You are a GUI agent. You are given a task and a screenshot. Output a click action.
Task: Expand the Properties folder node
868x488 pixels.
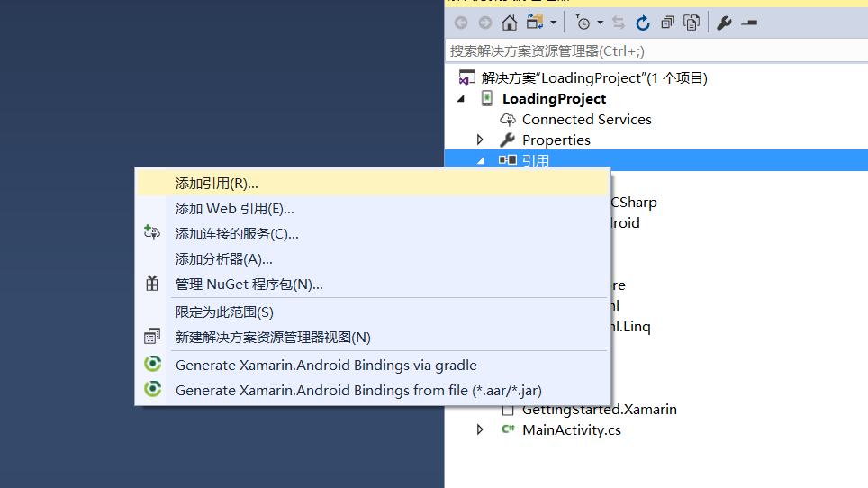pos(480,140)
